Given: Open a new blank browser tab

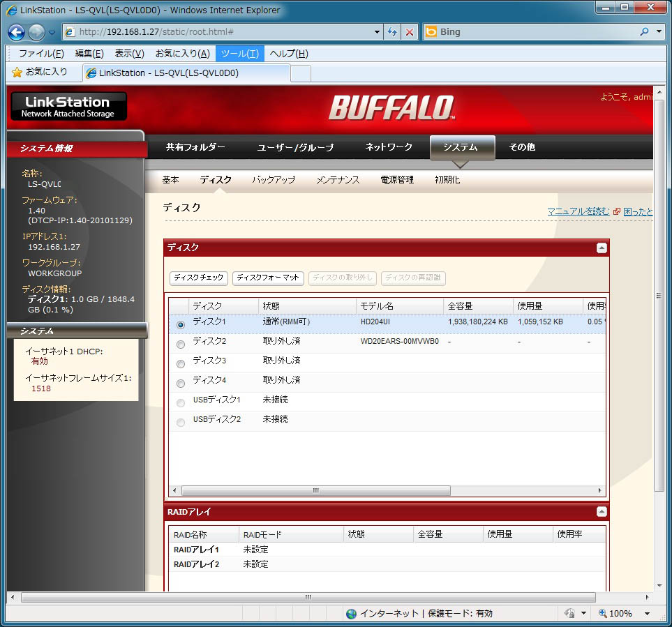Looking at the screenshot, I should [x=301, y=74].
